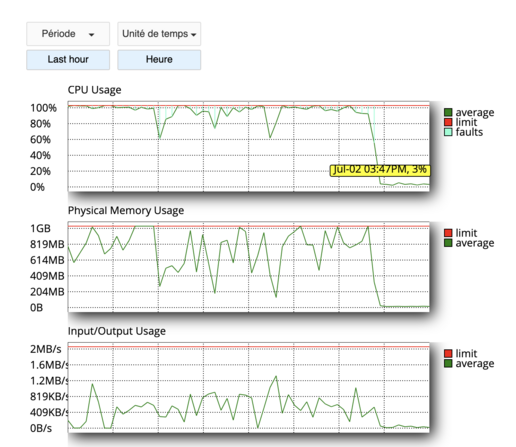Click the 0B/s axis label on I/O chart
The height and width of the screenshot is (447, 516).
[x=41, y=428]
